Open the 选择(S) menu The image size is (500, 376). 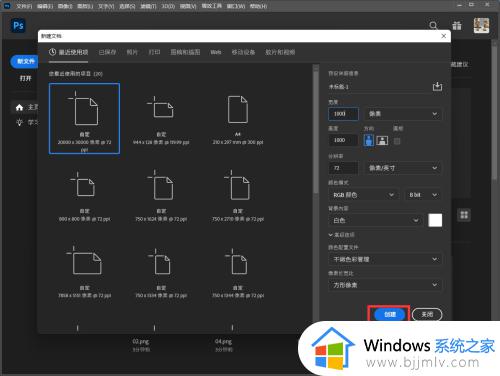click(127, 6)
